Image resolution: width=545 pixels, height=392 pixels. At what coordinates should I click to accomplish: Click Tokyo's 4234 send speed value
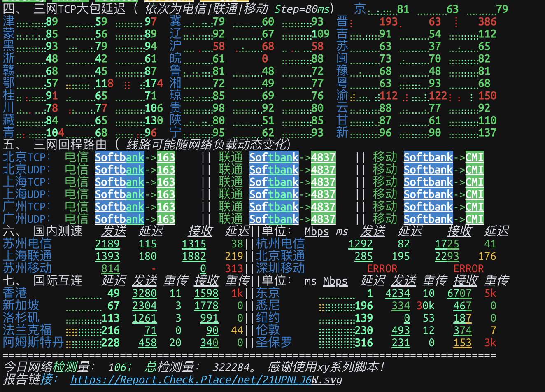(397, 293)
